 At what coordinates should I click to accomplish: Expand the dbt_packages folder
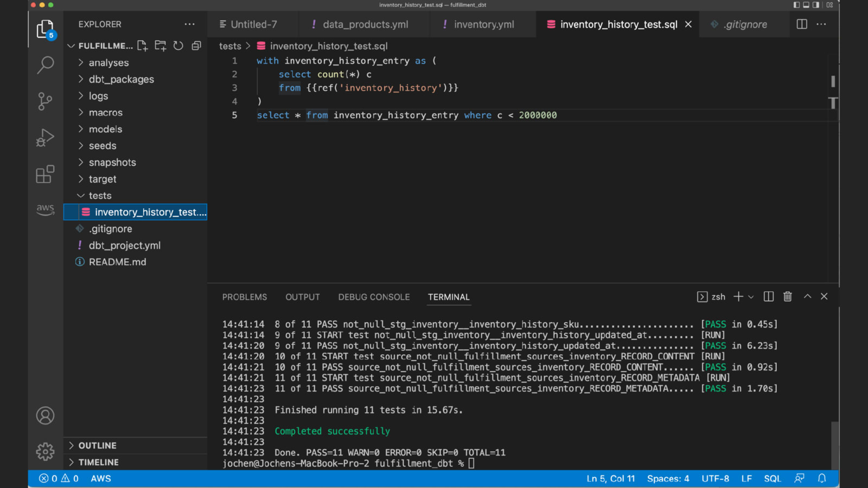(136, 79)
